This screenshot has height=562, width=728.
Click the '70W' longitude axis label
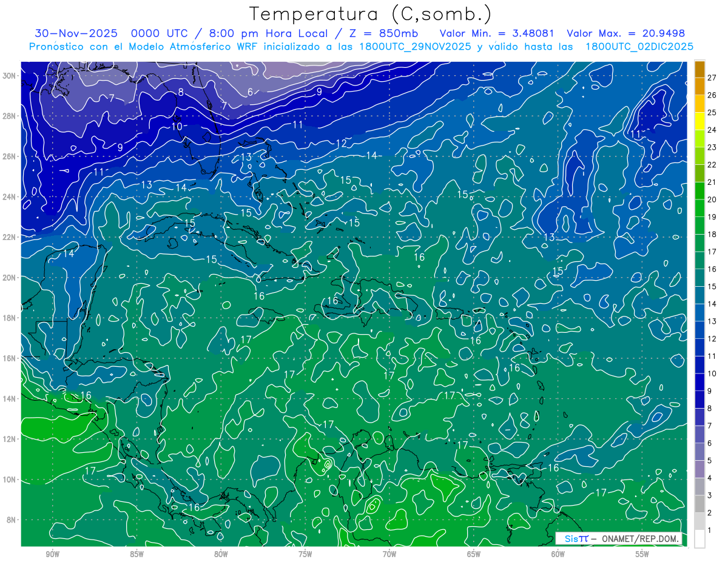click(389, 554)
